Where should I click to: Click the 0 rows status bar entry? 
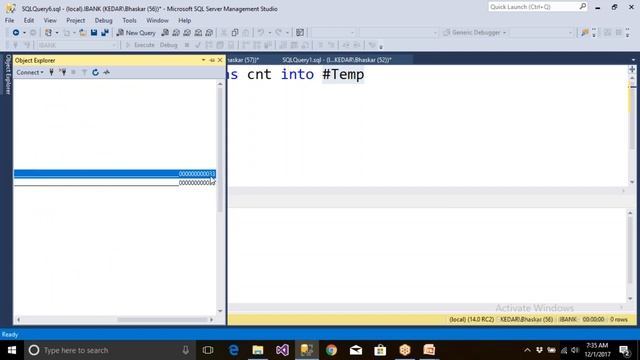(x=619, y=320)
